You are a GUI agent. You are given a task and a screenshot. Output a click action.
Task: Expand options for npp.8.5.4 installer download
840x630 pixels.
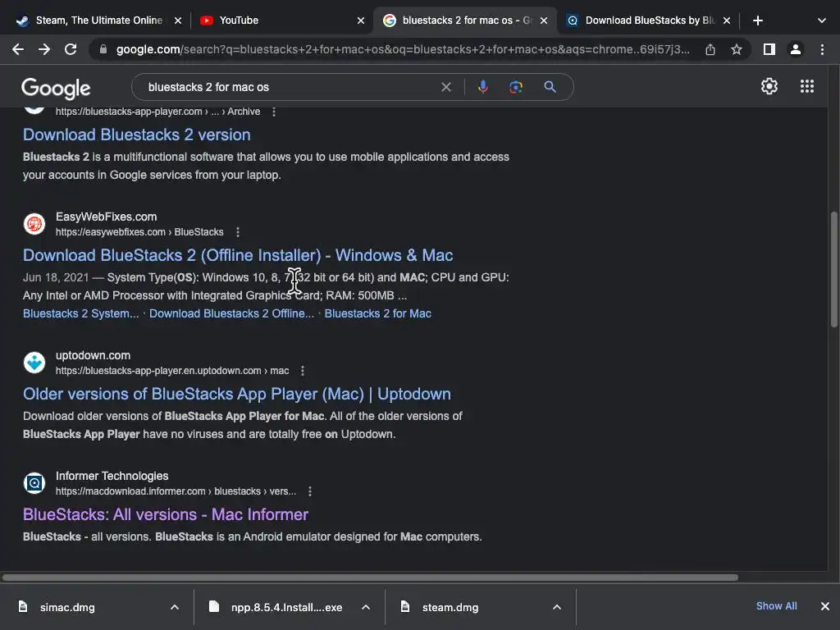(366, 607)
